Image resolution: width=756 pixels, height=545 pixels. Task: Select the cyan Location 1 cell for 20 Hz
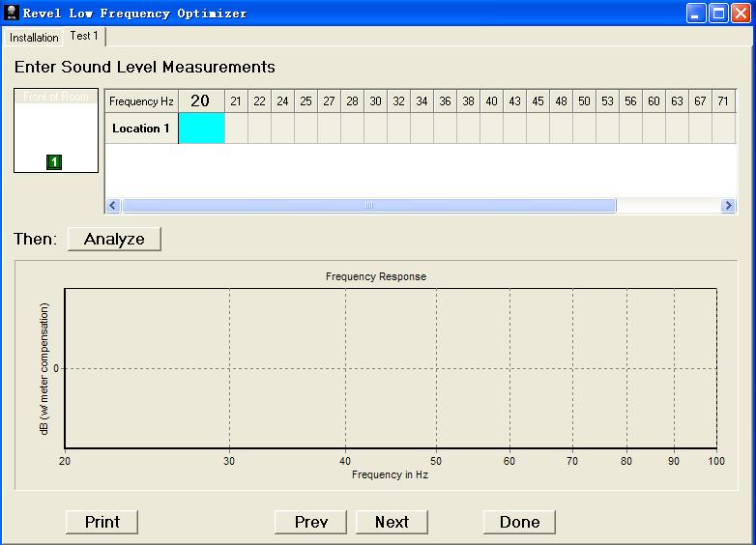click(201, 129)
